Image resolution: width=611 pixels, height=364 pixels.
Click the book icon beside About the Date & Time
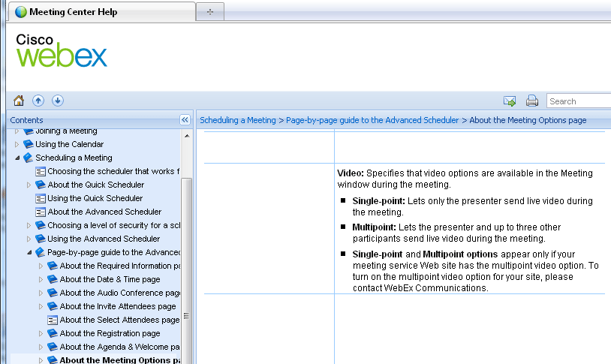point(53,279)
